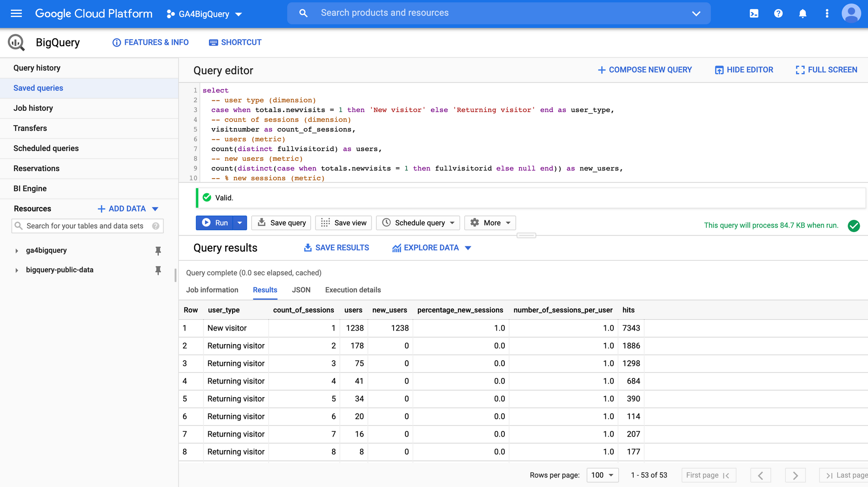Open Features & Info link
Viewport: 868px width, 487px height.
click(151, 43)
